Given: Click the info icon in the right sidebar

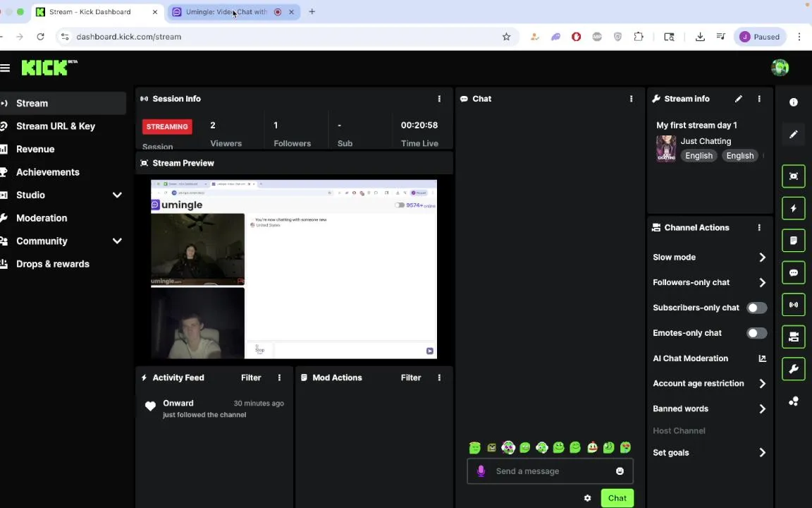Looking at the screenshot, I should pyautogui.click(x=794, y=102).
